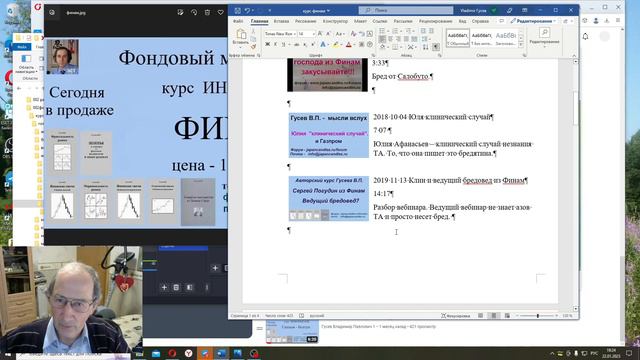Switch to the Вставка ribbon tab

(281, 21)
